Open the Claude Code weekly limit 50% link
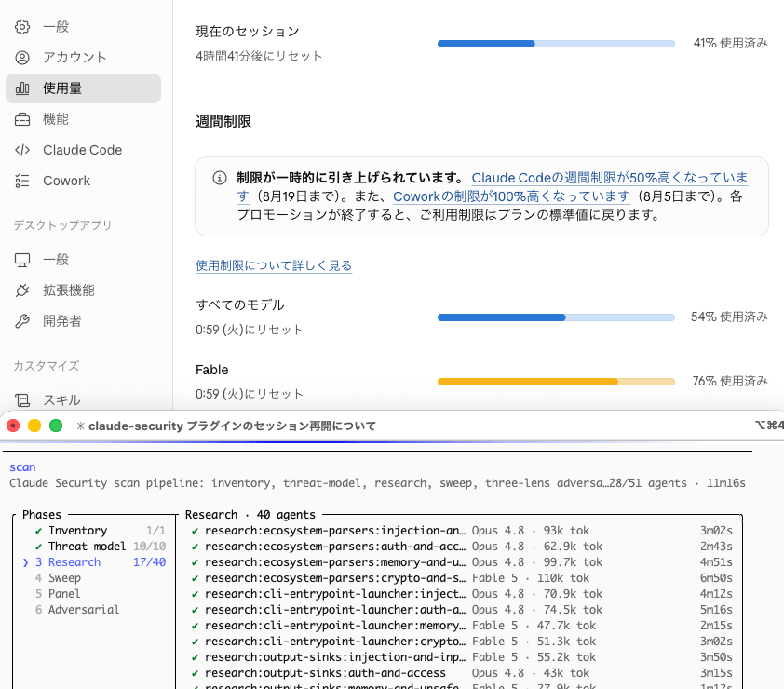The height and width of the screenshot is (689, 784). (610, 178)
